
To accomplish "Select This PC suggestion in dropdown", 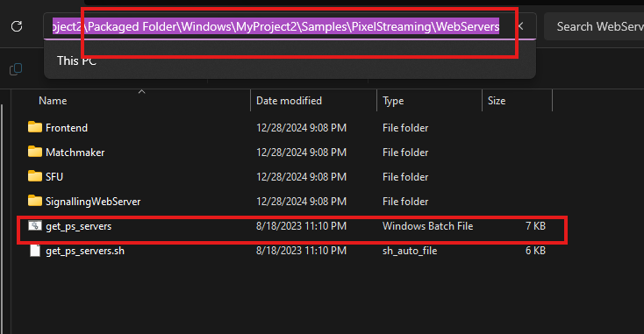I will pyautogui.click(x=76, y=60).
